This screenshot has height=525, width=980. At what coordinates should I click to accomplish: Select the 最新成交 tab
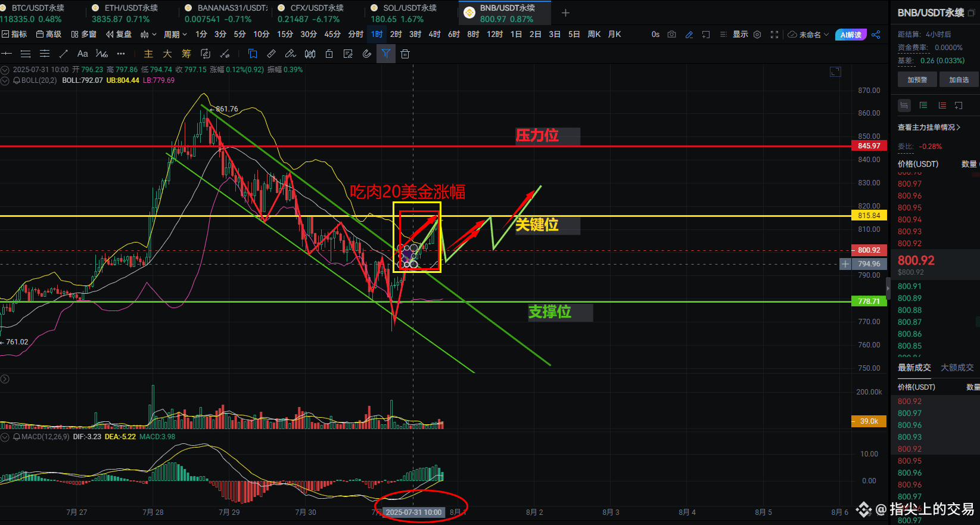(x=914, y=368)
